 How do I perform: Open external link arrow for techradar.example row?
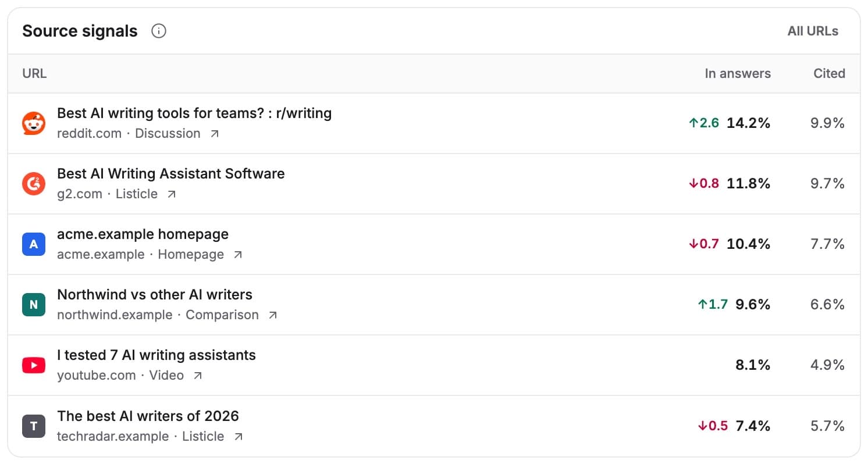point(237,437)
